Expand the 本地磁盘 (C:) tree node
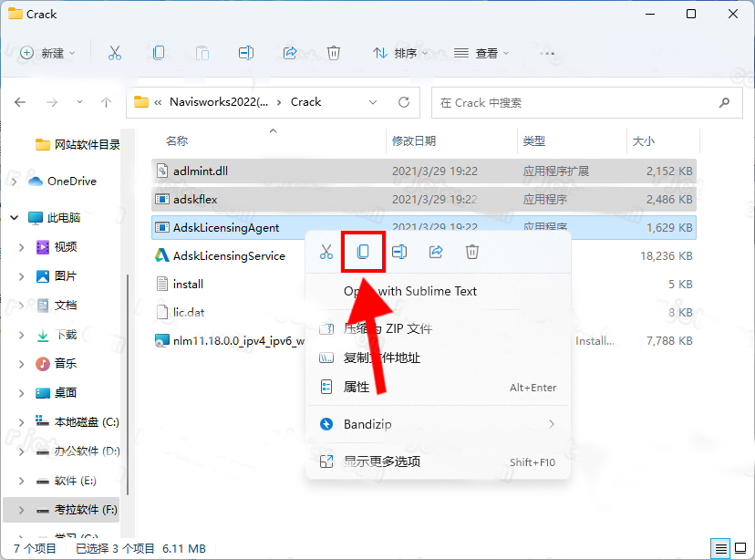The width and height of the screenshot is (755, 560). pos(21,422)
